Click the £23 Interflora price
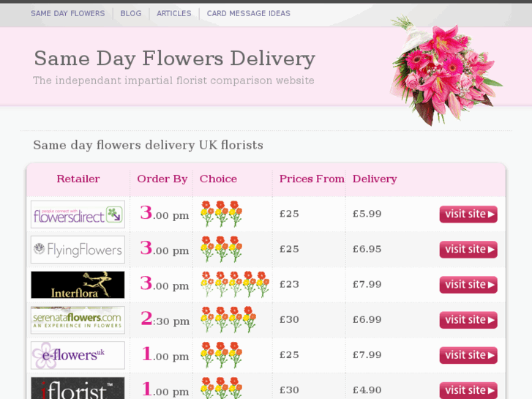 pyautogui.click(x=289, y=285)
